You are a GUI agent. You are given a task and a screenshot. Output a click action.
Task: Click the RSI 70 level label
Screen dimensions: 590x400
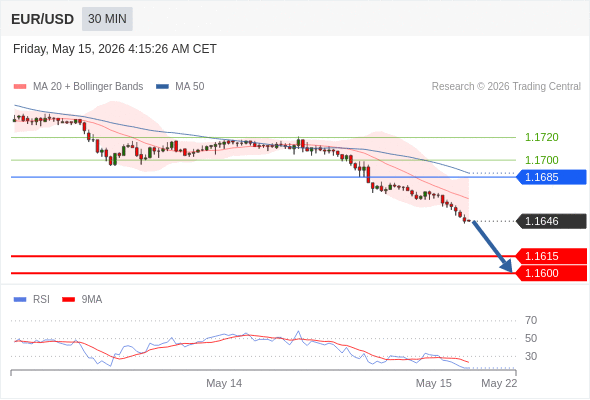(x=531, y=321)
